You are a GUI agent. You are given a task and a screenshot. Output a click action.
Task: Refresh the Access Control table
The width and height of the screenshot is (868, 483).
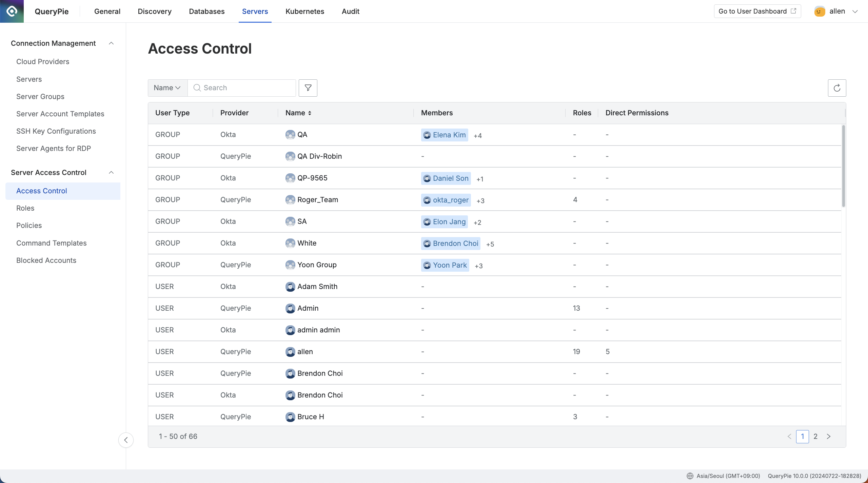coord(837,88)
